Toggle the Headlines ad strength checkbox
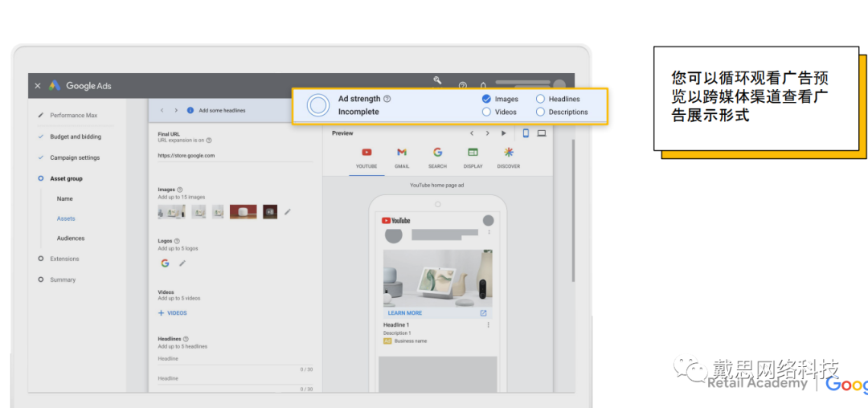The height and width of the screenshot is (408, 868). [540, 99]
